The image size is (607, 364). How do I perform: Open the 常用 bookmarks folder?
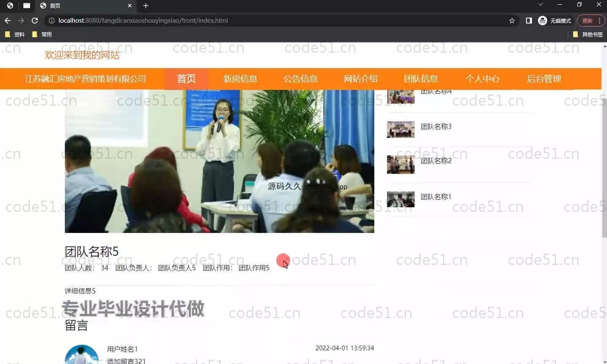pos(42,35)
